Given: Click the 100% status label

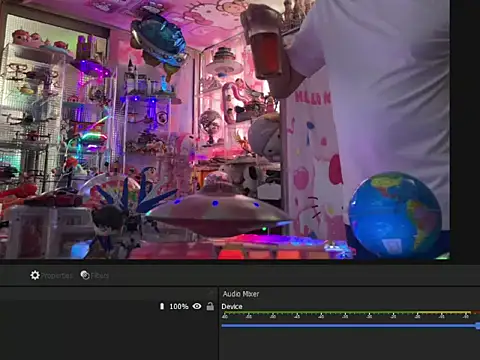Looking at the screenshot, I should [179, 306].
